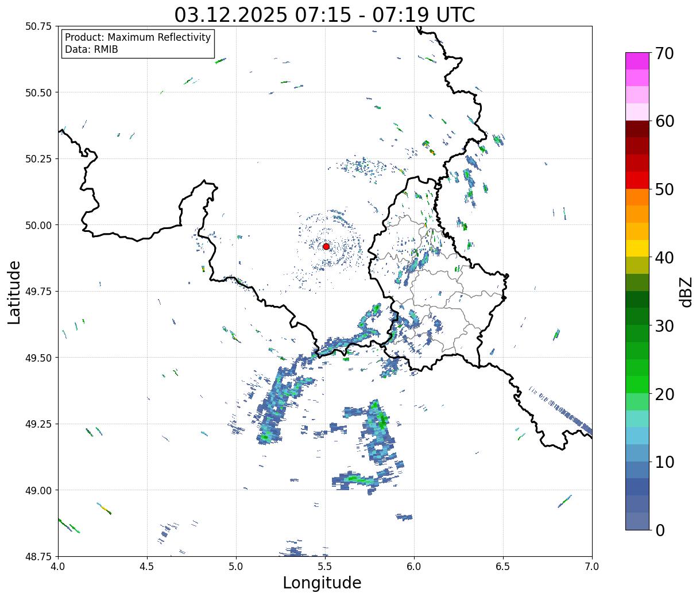Click the magenta top colorbar swatch
This screenshot has height=597, width=700.
637,61
